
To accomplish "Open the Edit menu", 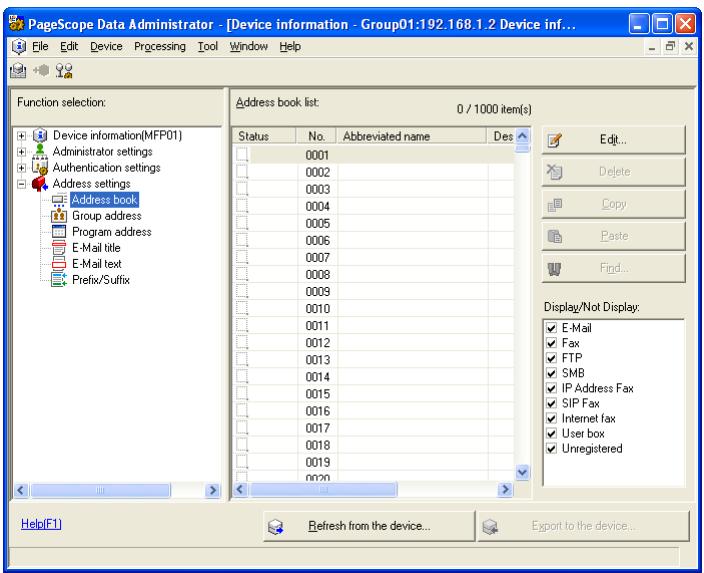I will [69, 46].
